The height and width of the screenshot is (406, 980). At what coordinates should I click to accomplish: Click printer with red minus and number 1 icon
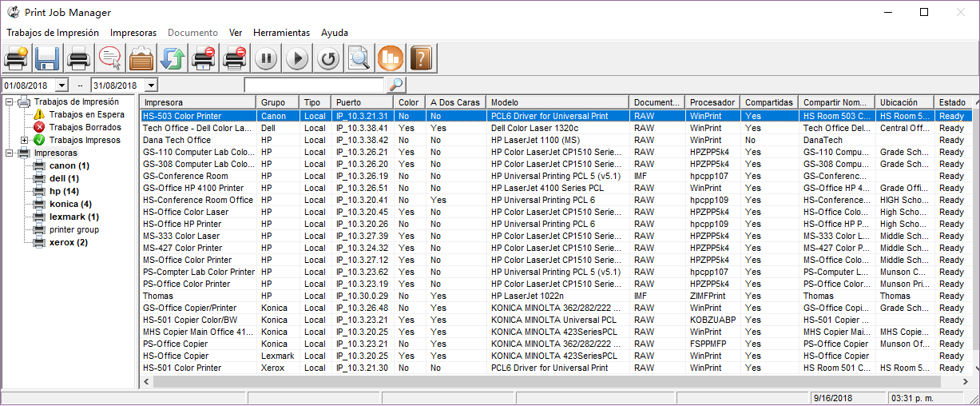[204, 58]
